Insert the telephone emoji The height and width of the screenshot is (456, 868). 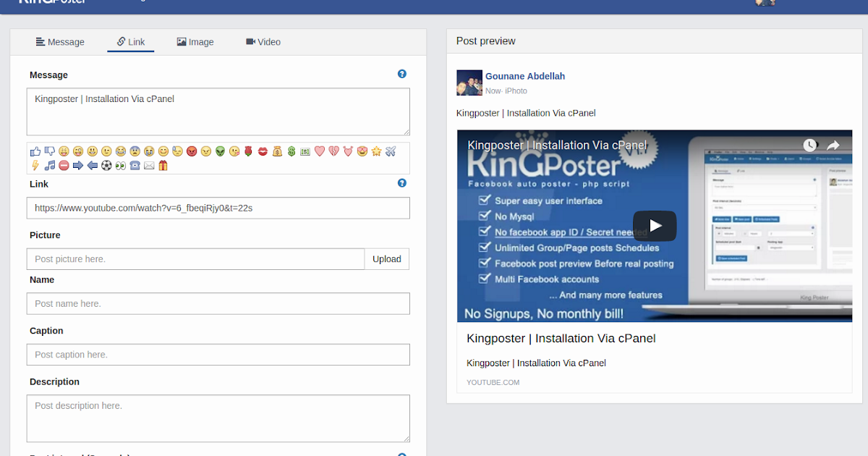(x=135, y=165)
